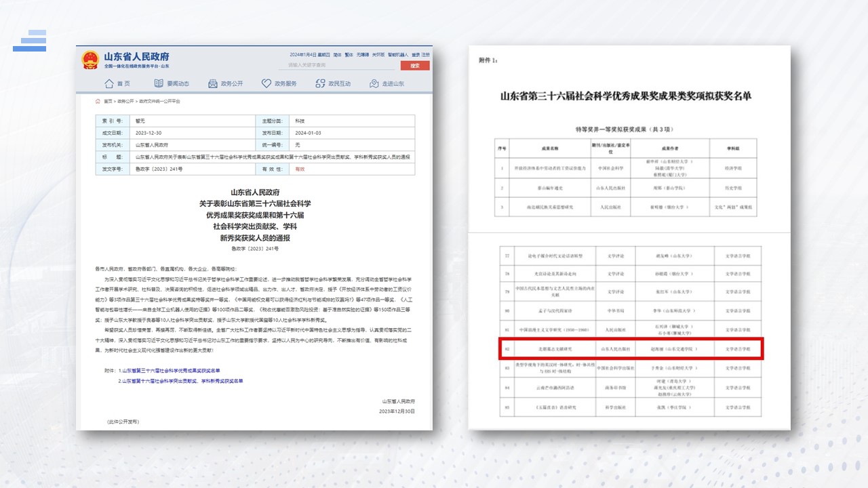Click the 历史学组 table cell
The height and width of the screenshot is (488, 868).
coord(733,186)
